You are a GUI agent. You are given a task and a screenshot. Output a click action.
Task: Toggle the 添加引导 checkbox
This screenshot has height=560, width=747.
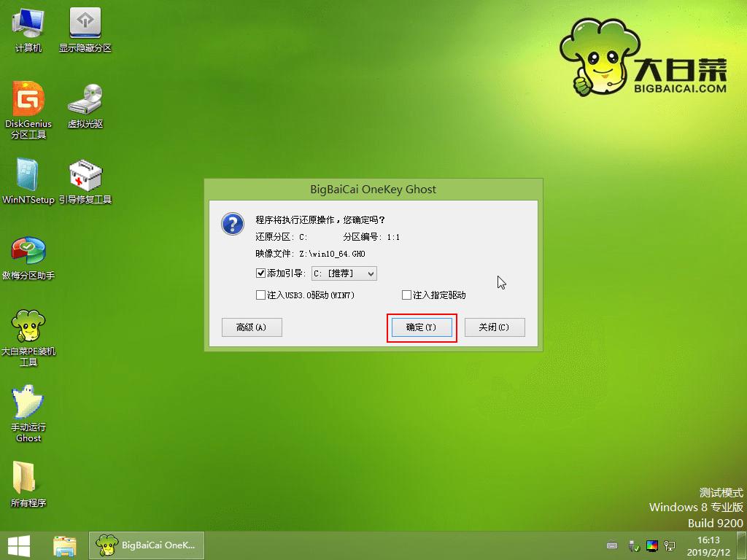[260, 273]
